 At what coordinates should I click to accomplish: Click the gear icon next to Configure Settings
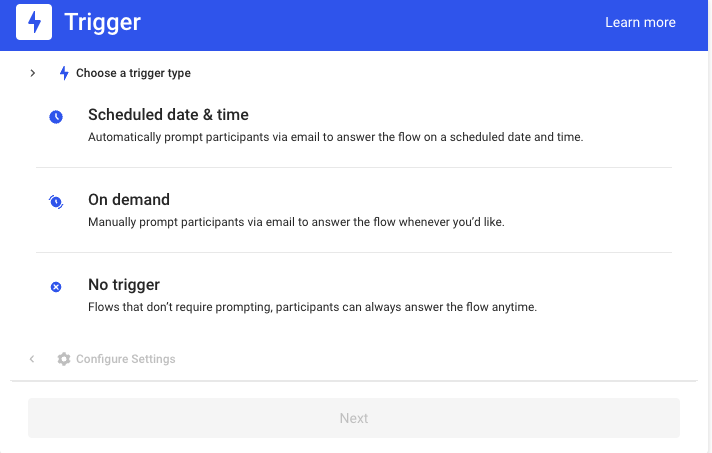pyautogui.click(x=64, y=359)
